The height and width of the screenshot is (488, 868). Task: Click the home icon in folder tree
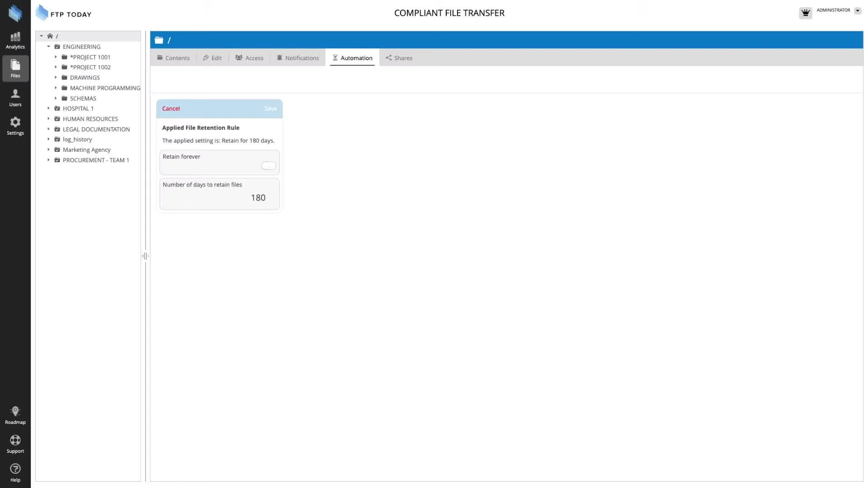tap(50, 36)
